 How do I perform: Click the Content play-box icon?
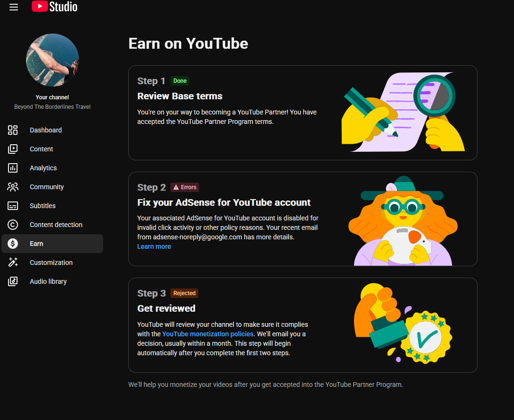tap(13, 149)
